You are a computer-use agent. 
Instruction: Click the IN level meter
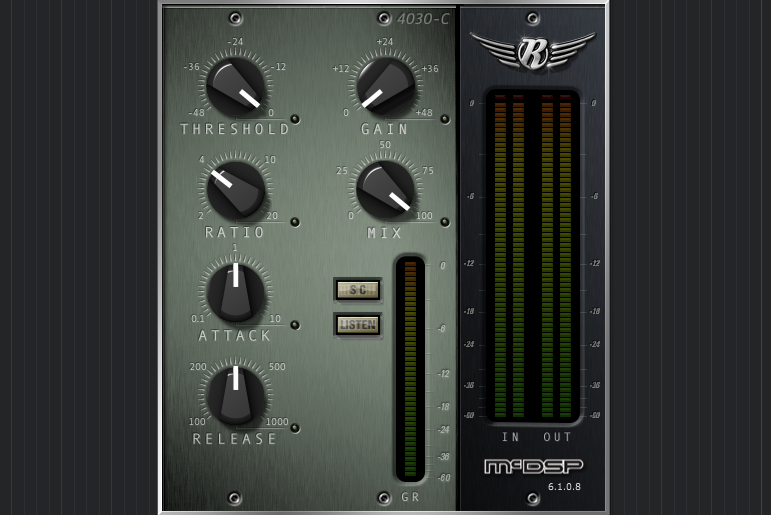tap(509, 257)
